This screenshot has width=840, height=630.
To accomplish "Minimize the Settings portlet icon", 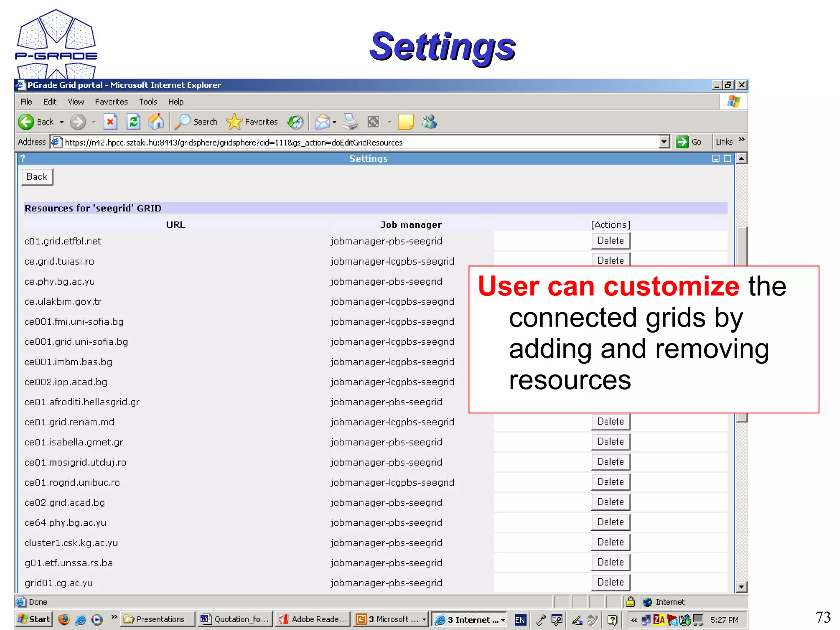I will 716,158.
